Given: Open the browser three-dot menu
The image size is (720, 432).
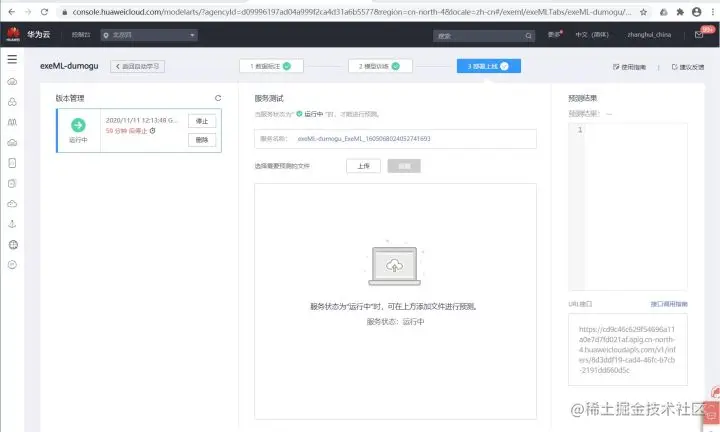Looking at the screenshot, I should tap(713, 12).
